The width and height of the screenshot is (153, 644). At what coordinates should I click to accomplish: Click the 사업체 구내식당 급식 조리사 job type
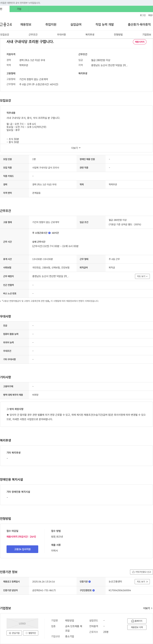[x=46, y=168]
